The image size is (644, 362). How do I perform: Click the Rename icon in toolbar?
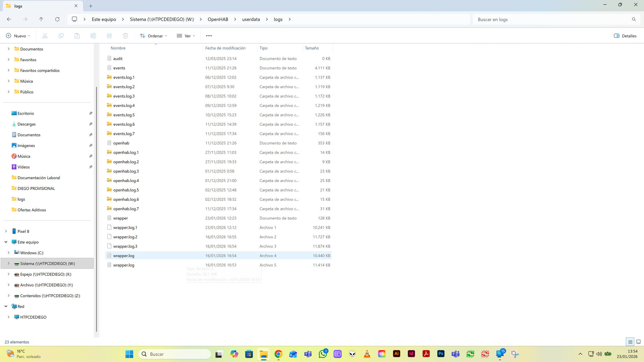[93, 36]
